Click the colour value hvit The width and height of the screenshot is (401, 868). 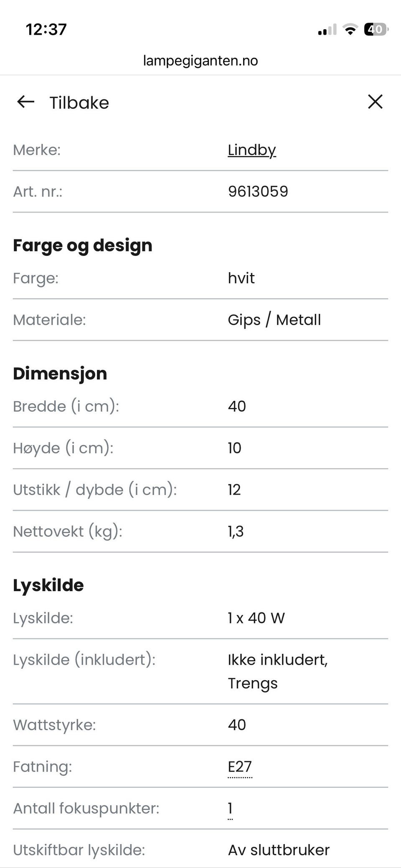(241, 278)
